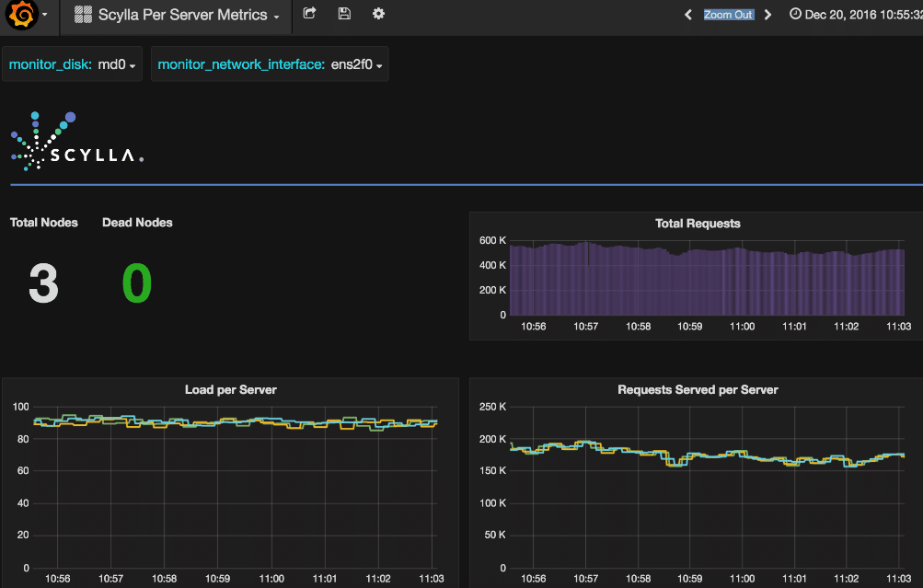Viewport: 923px width, 588px height.
Task: Click the Zoom Out button
Action: coord(728,15)
